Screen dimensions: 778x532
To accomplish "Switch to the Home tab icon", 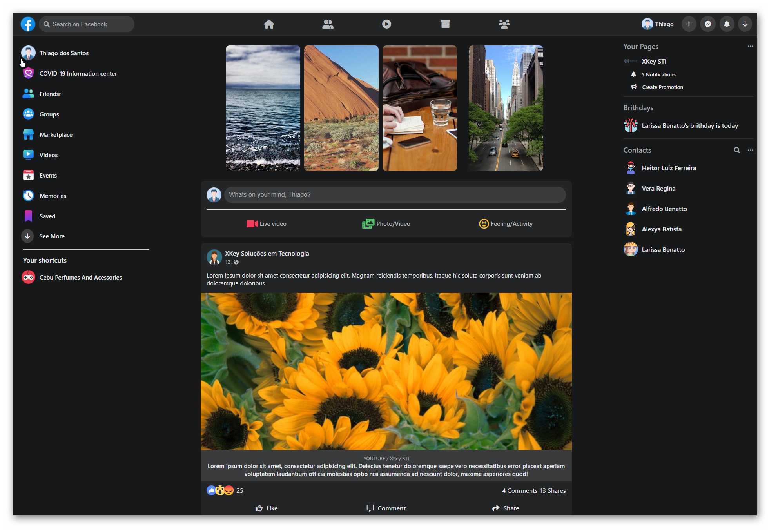I will click(x=269, y=24).
